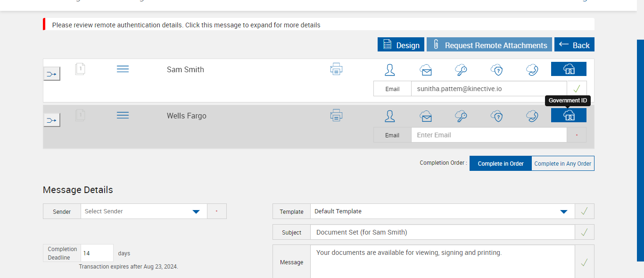The image size is (644, 278).
Task: Click the Enter Email field for Wells Fargo
Action: tap(488, 135)
